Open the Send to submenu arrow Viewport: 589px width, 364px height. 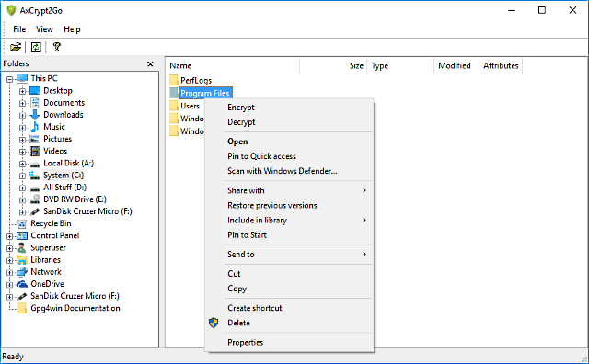point(364,255)
